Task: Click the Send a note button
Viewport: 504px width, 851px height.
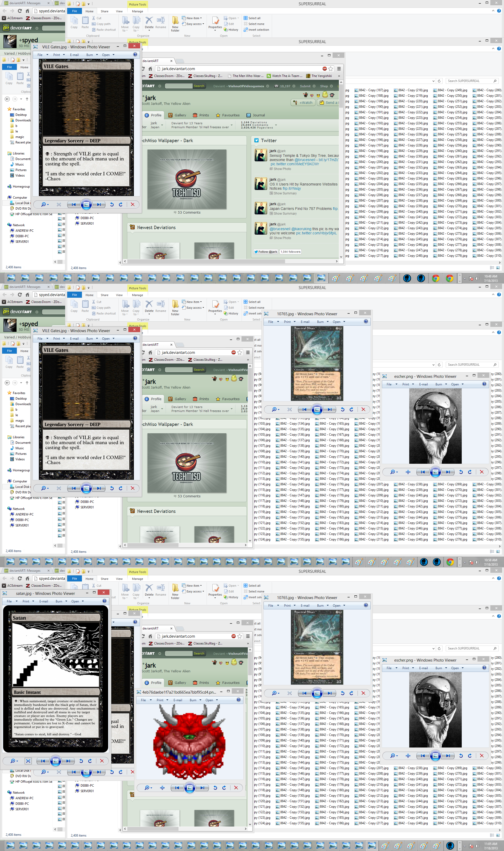Action: 328,103
